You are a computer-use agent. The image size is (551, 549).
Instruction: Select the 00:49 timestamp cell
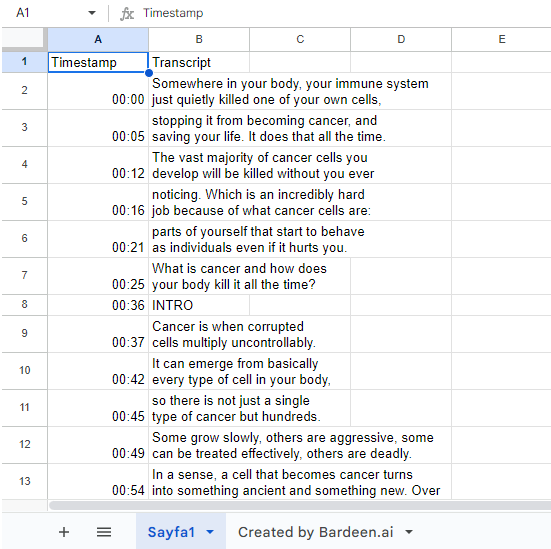click(x=98, y=445)
